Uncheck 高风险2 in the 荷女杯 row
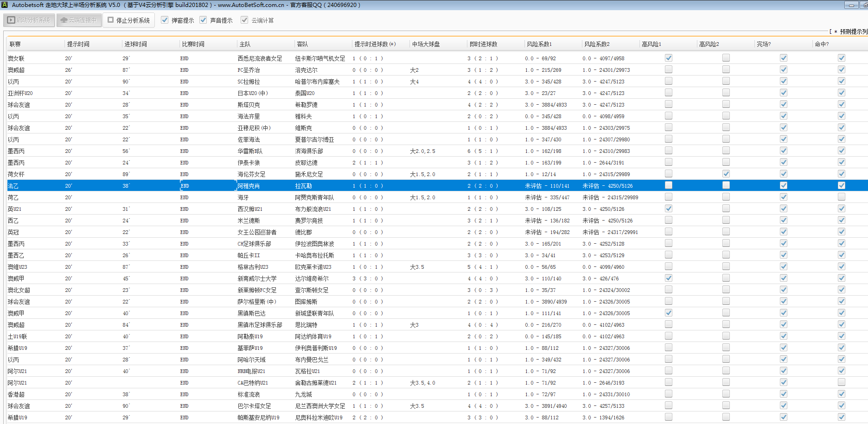 (x=726, y=174)
